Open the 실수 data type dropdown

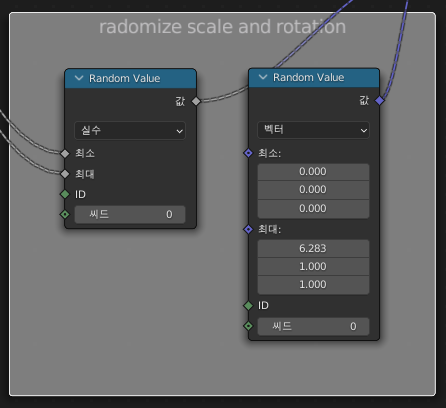coord(130,131)
